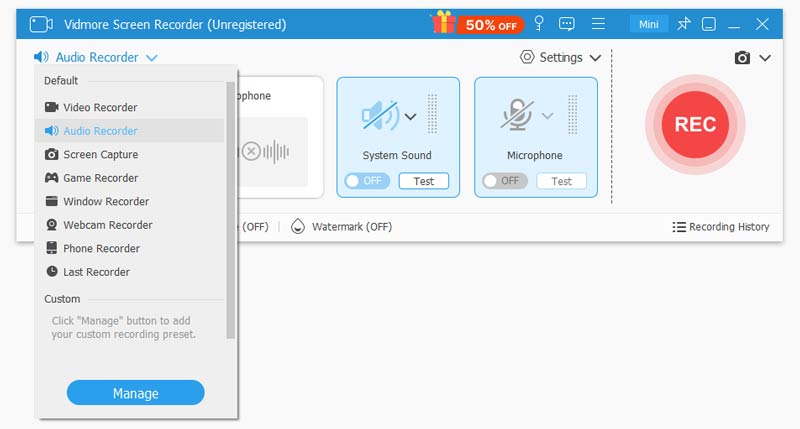Expand the System Sound device arrow
The image size is (800, 429).
(x=410, y=117)
